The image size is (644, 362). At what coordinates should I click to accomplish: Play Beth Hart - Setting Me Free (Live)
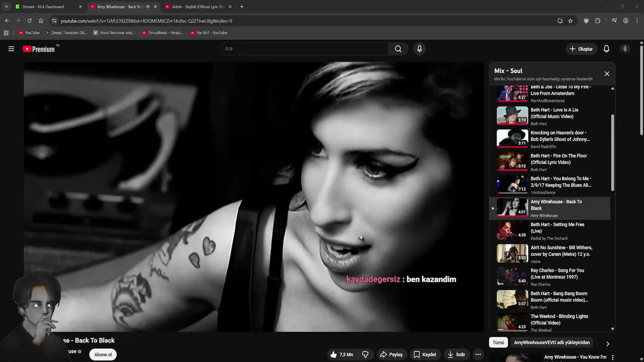point(549,231)
